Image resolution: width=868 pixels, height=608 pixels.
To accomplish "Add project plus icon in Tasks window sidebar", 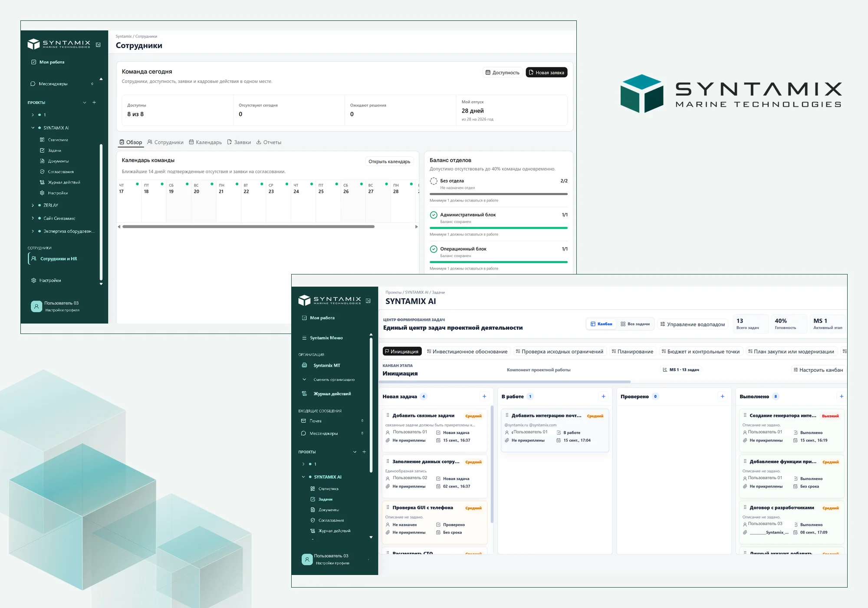I will click(x=364, y=452).
